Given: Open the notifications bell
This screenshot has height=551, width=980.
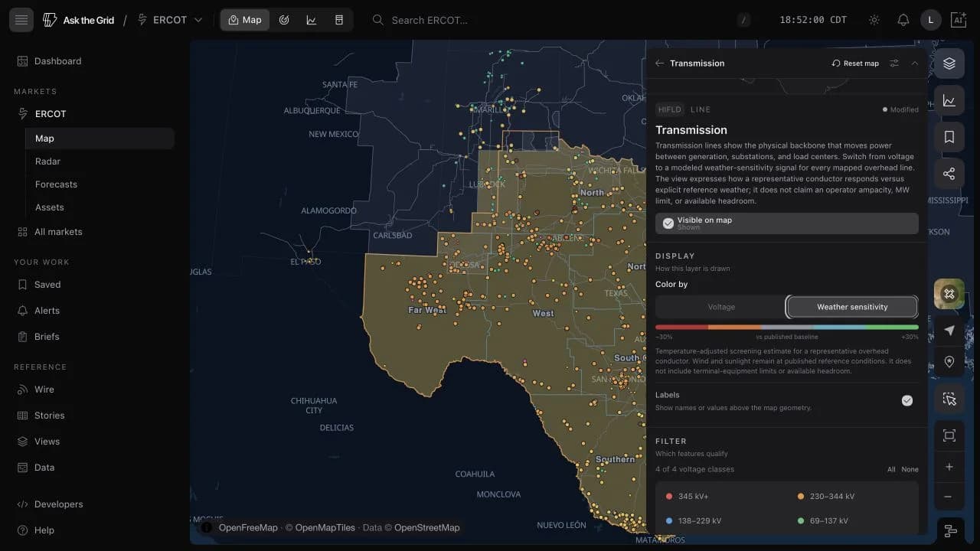Looking at the screenshot, I should [903, 20].
